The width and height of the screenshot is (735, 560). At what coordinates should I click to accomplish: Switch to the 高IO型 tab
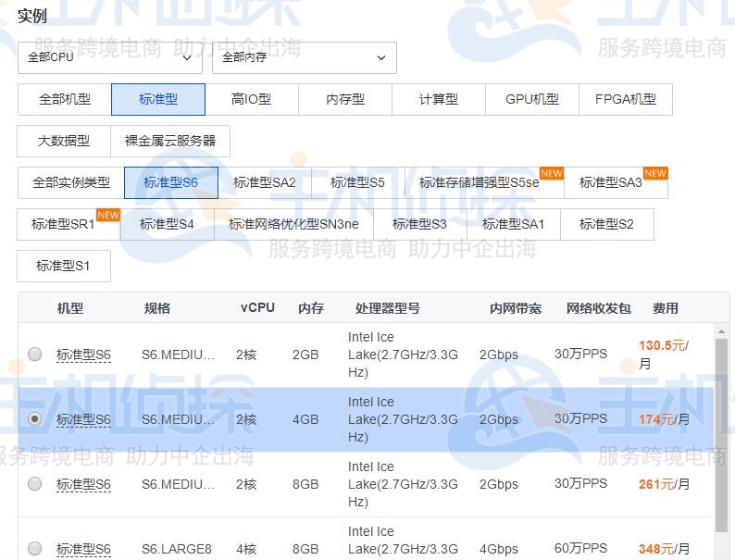coord(251,99)
